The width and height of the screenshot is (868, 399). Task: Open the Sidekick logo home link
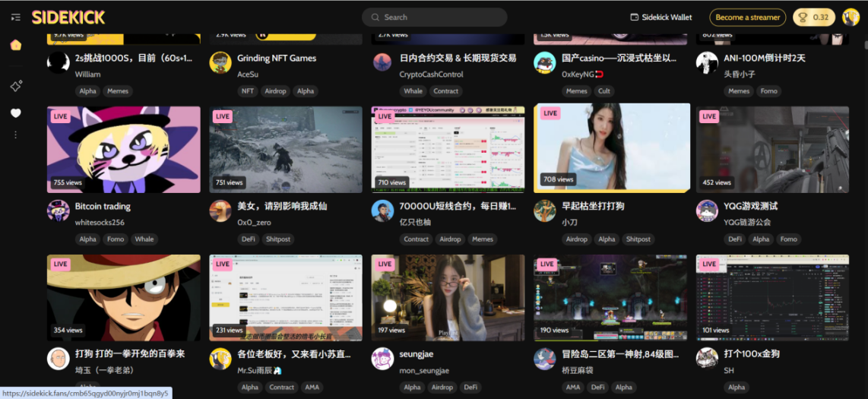pyautogui.click(x=68, y=17)
